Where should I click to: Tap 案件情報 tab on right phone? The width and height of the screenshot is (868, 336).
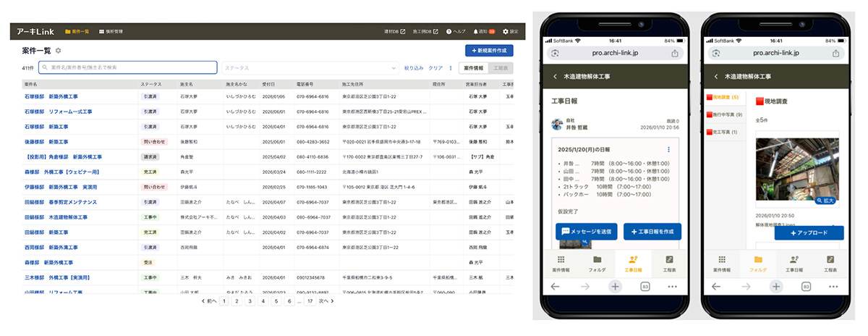(x=722, y=263)
